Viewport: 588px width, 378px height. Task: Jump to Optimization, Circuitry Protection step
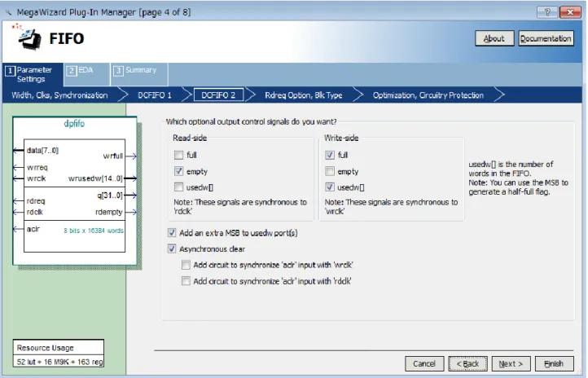click(428, 95)
